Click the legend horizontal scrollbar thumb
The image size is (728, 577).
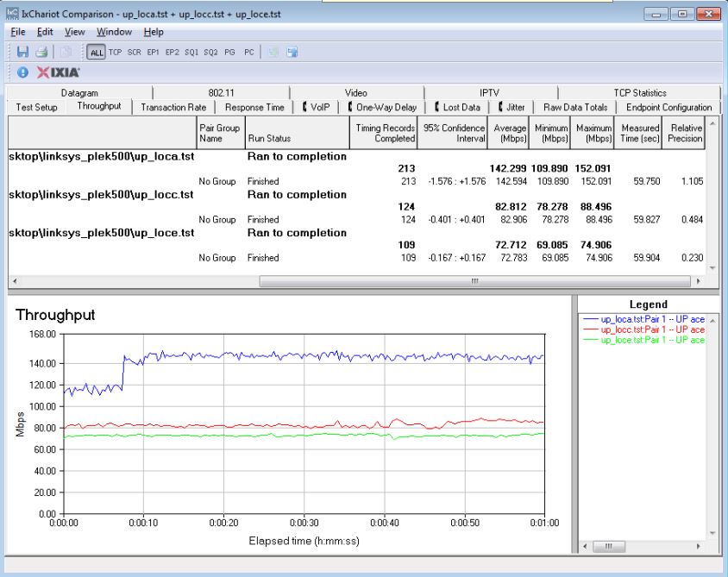pyautogui.click(x=609, y=546)
